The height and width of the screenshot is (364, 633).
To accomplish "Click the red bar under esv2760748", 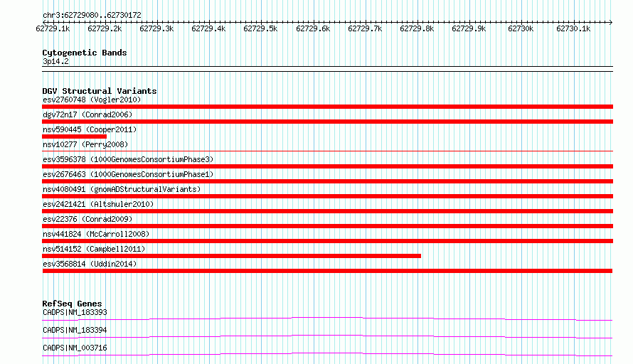I will pyautogui.click(x=327, y=107).
